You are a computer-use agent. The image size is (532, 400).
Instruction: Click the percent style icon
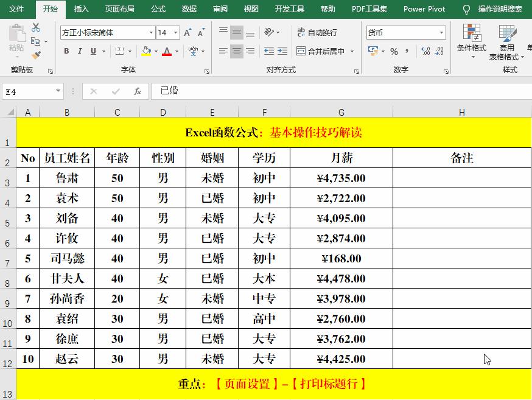coord(394,51)
